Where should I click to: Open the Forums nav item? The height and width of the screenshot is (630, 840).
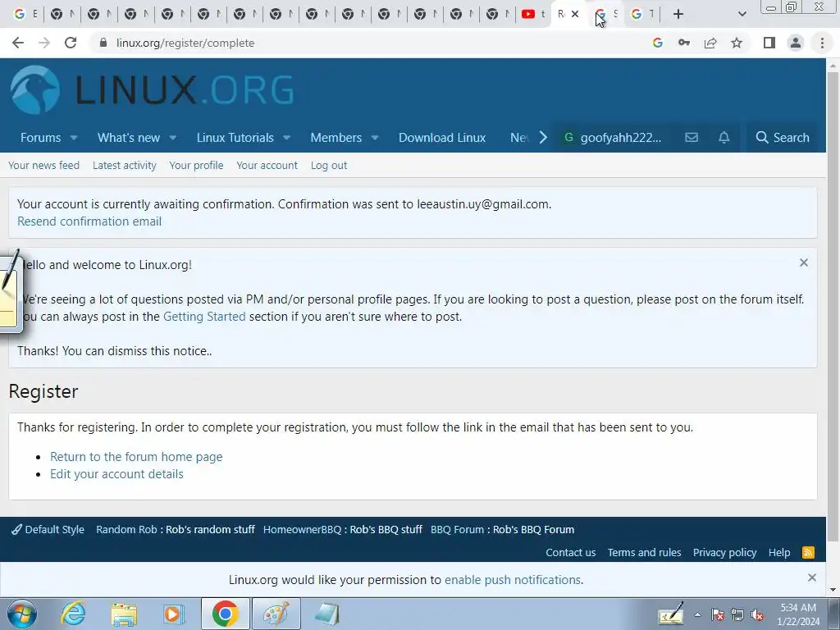click(41, 138)
